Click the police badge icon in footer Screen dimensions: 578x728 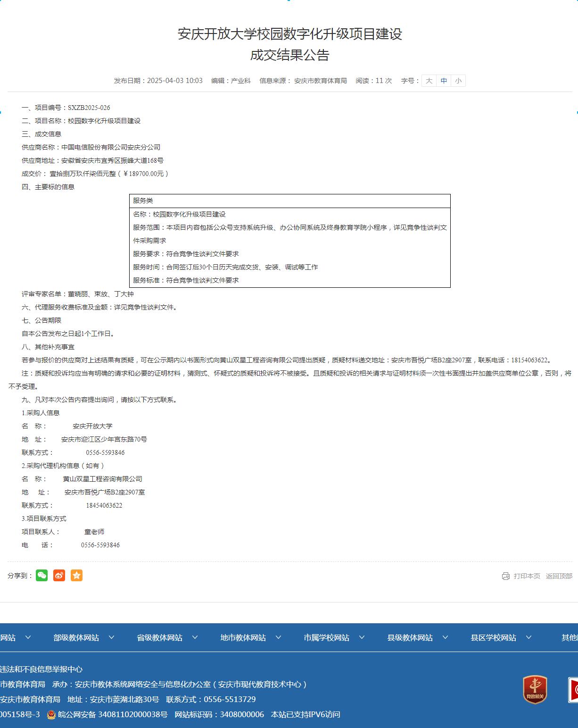[x=51, y=715]
